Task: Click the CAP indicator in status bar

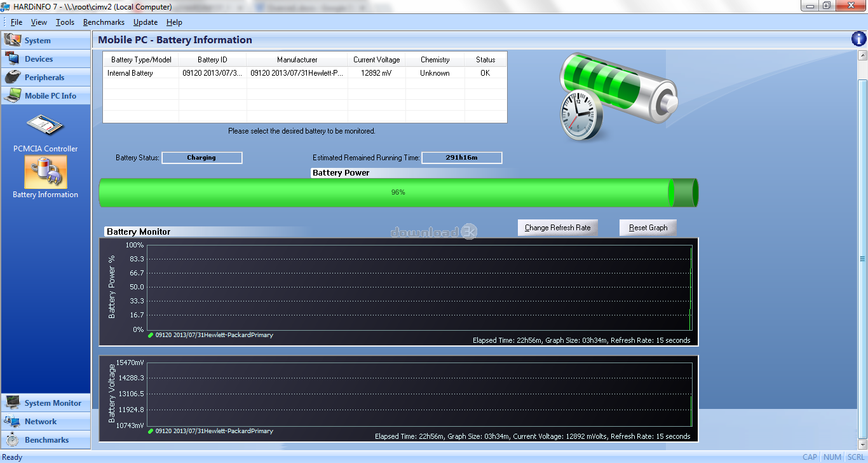Action: click(x=810, y=457)
